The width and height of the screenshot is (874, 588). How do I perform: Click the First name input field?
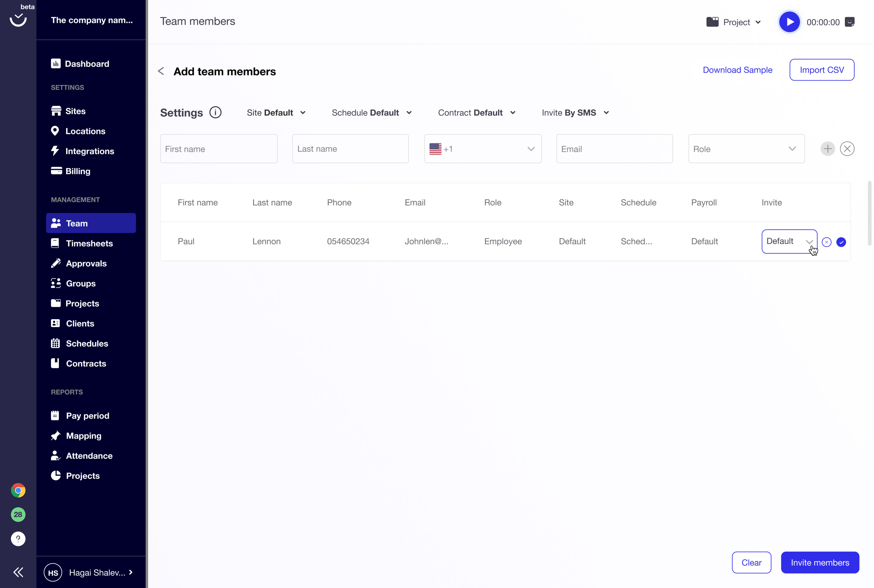point(218,149)
